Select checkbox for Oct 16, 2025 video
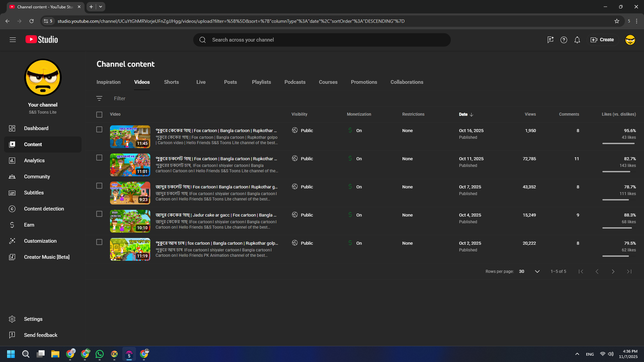Viewport: 644px width, 362px height. click(x=99, y=130)
